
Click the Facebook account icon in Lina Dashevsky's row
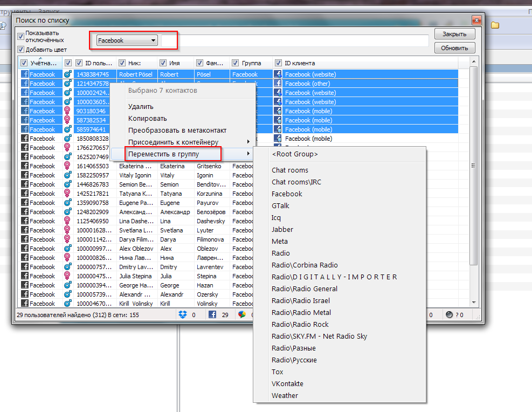click(25, 221)
